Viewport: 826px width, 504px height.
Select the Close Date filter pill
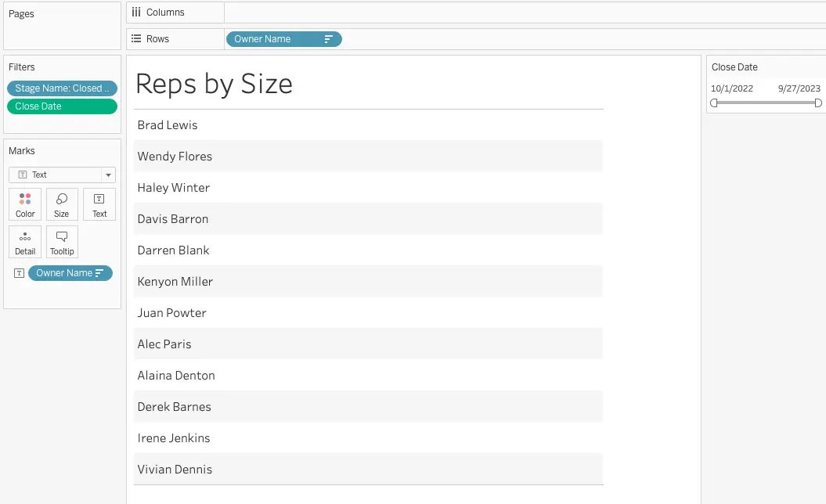62,106
